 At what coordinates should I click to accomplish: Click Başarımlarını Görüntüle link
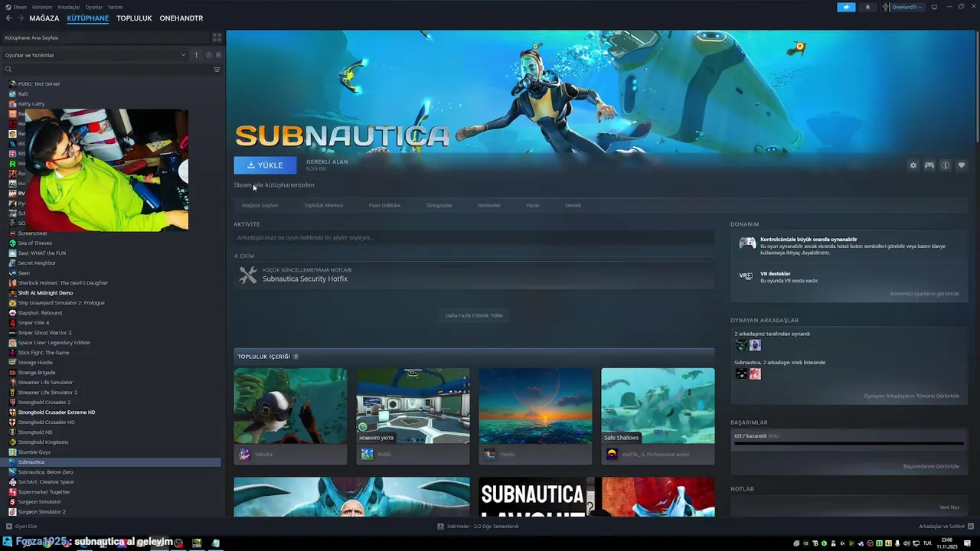coord(931,466)
